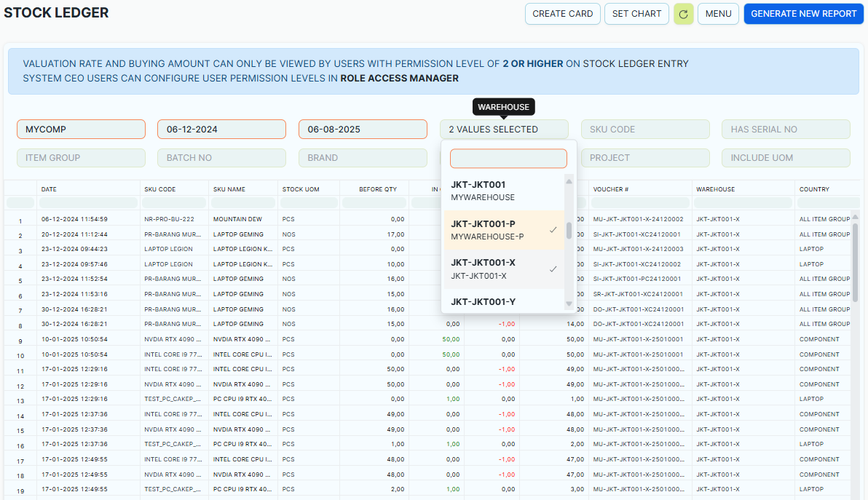Viewport: 868px width, 500px height.
Task: Select JKT-JKT001 MYWAREHOUSE option
Action: point(504,191)
